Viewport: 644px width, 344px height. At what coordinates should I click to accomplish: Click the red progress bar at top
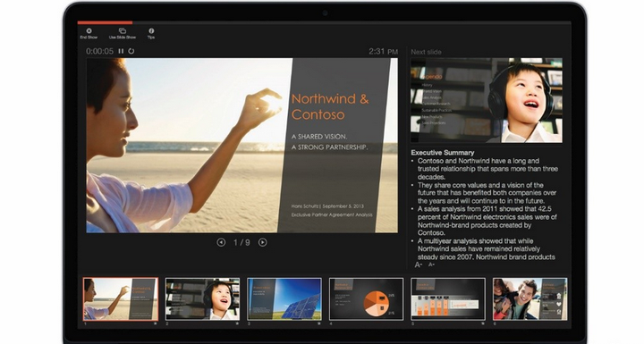105,22
